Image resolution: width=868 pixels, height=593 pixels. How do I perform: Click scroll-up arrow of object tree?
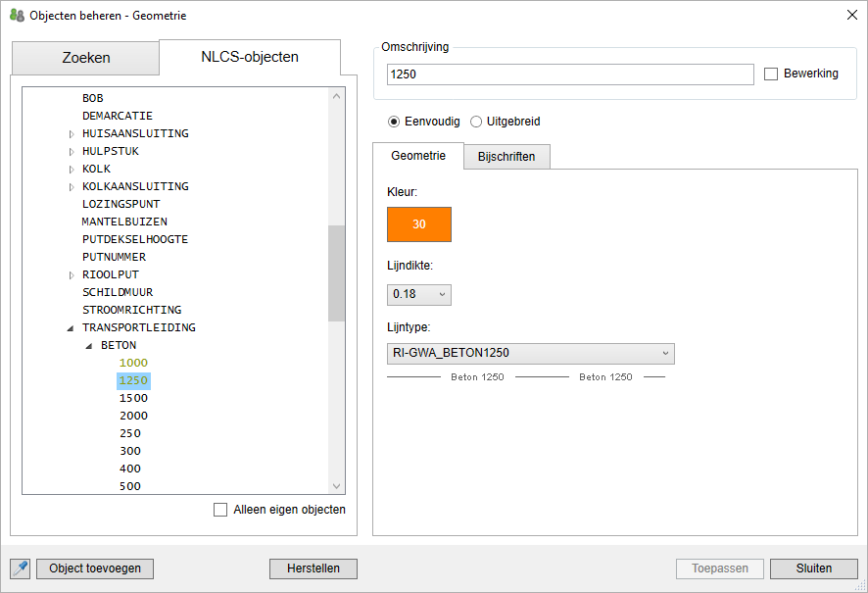(337, 96)
